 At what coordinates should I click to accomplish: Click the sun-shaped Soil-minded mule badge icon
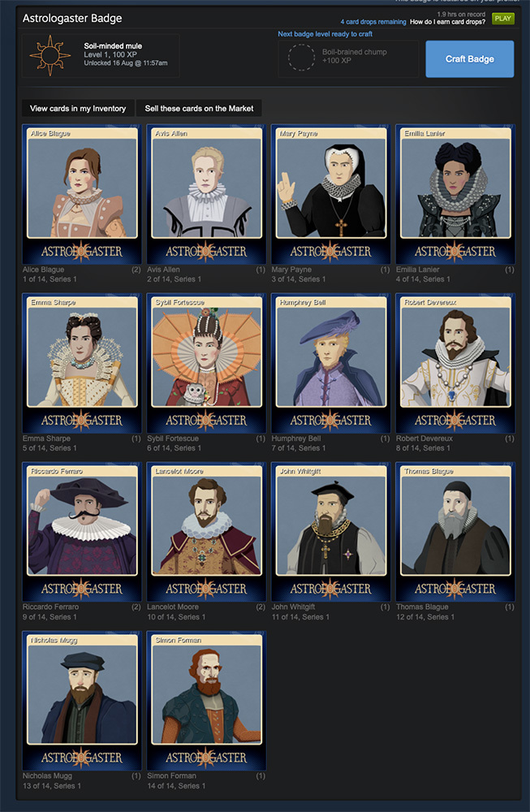click(50, 55)
